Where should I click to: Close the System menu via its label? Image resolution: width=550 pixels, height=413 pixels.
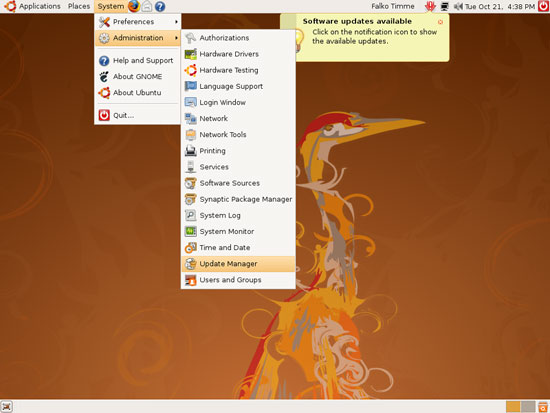[110, 6]
